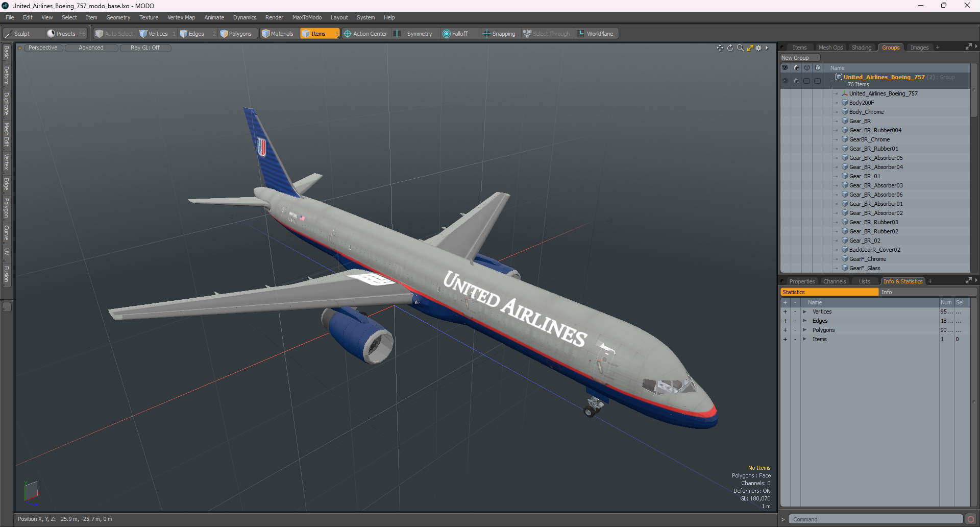Viewport: 980px width, 527px height.
Task: Expand the Items statistics row
Action: pos(804,339)
